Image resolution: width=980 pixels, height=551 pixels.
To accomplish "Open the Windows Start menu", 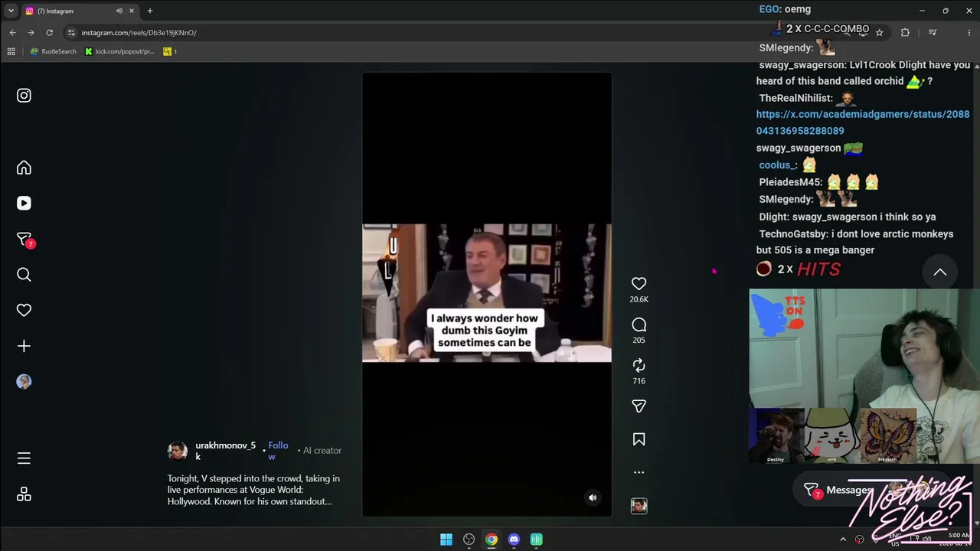I will [446, 540].
